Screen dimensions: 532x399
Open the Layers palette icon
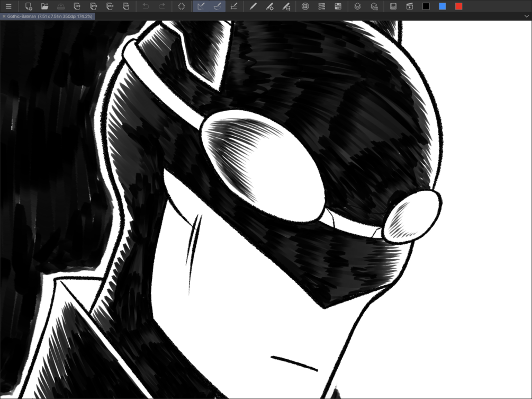pyautogui.click(x=358, y=6)
